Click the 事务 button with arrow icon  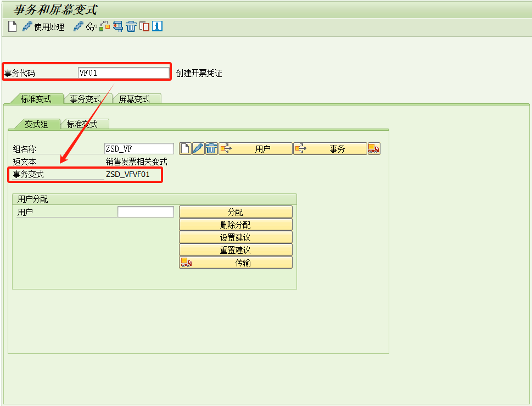(330, 149)
